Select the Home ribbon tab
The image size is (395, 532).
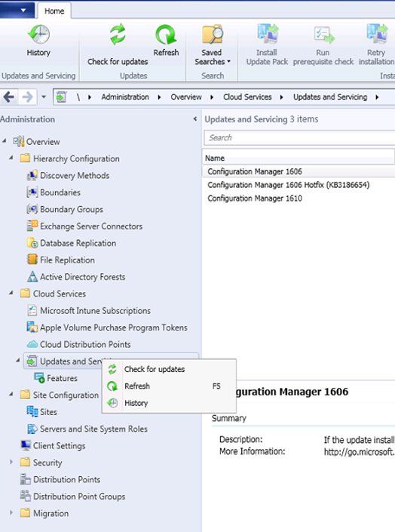(x=54, y=11)
